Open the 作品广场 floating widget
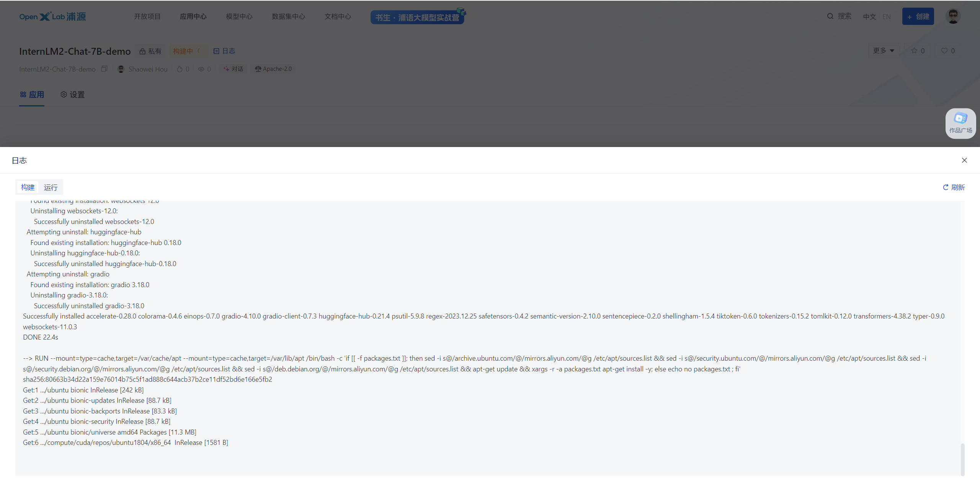 coord(960,123)
